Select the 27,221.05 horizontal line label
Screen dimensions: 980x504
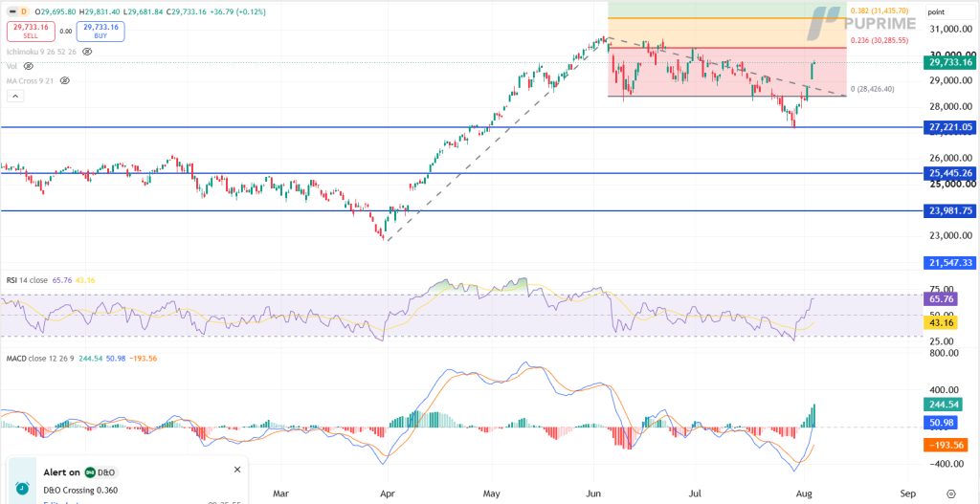[x=948, y=127]
